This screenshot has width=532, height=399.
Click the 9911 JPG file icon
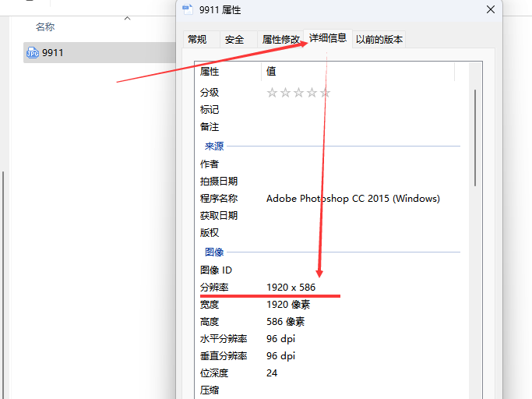pos(33,53)
